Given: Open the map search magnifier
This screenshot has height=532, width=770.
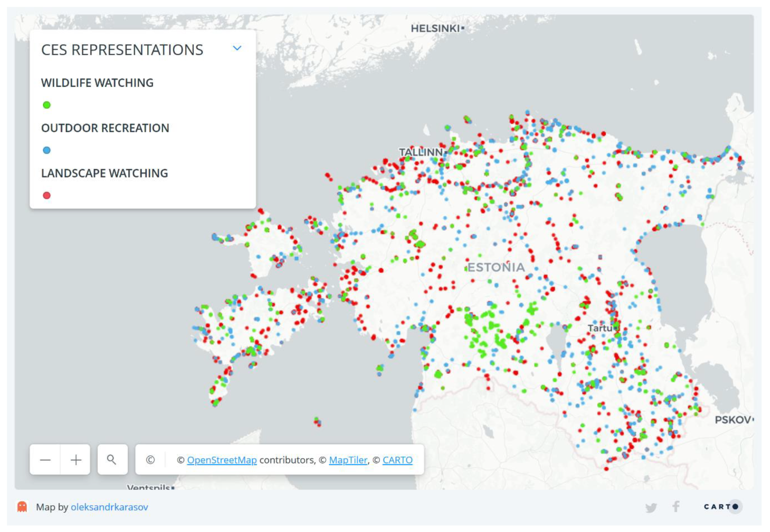Looking at the screenshot, I should pos(112,460).
